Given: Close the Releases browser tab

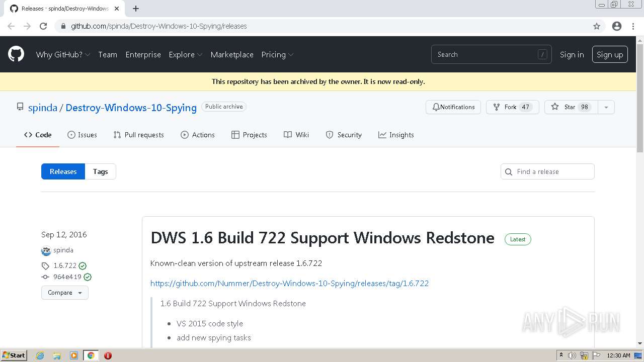Looking at the screenshot, I should point(117,9).
